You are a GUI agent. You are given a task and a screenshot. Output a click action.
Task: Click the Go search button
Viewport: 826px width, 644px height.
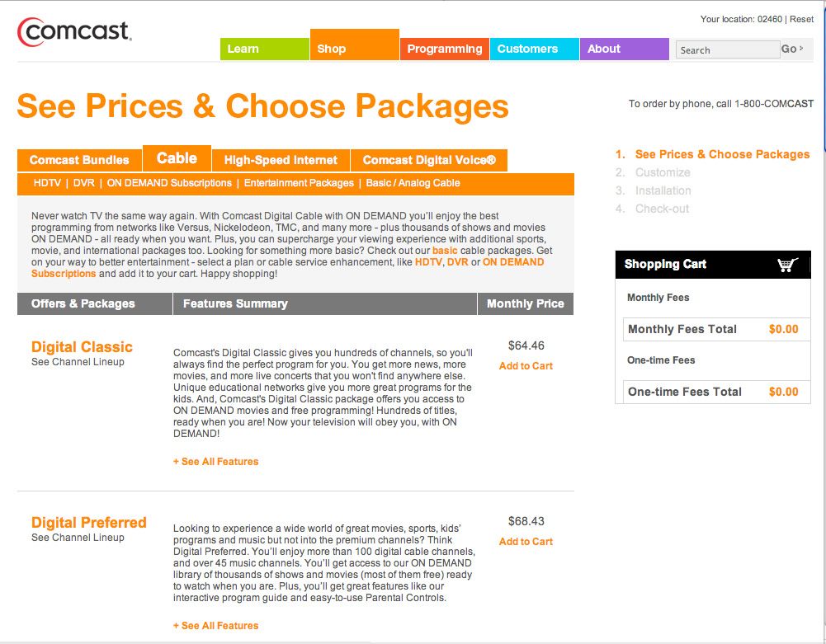coord(791,49)
